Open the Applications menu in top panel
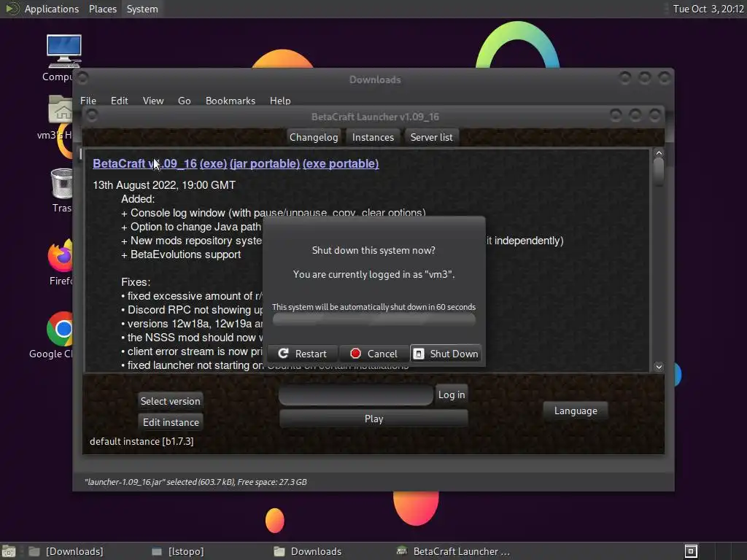This screenshot has height=560, width=747. click(x=52, y=9)
